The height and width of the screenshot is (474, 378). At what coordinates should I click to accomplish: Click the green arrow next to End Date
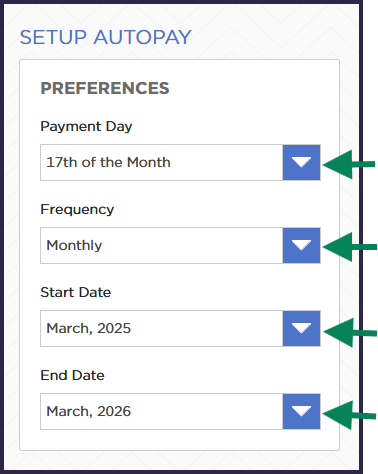point(349,415)
